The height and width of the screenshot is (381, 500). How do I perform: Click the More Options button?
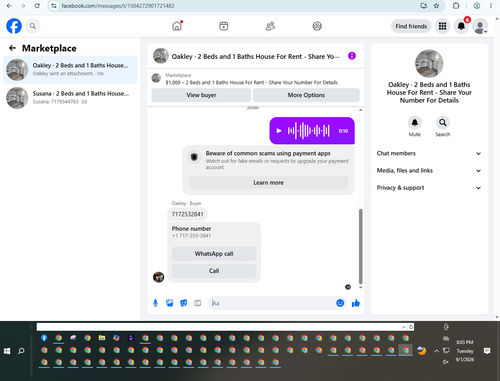tap(306, 95)
